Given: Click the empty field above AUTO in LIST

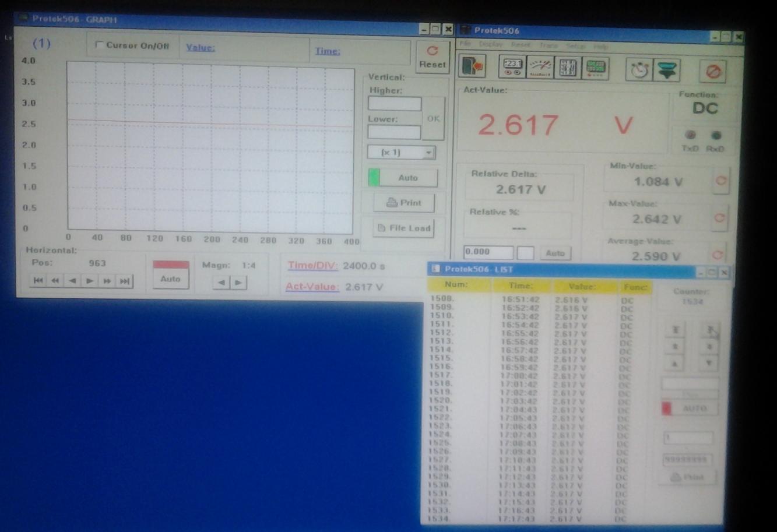Looking at the screenshot, I should click(x=690, y=384).
